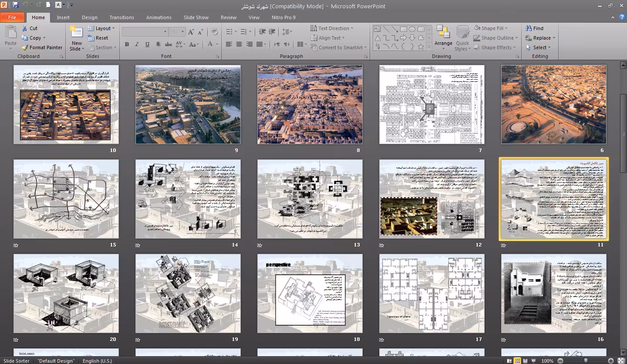
Task: Expand the shapes gallery More arrow
Action: coord(429,46)
